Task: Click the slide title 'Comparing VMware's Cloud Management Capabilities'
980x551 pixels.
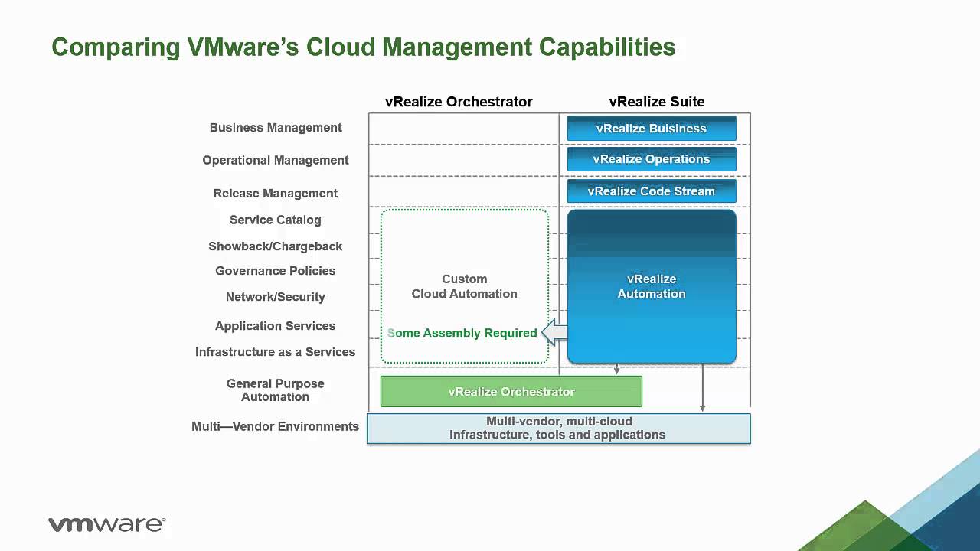Action: [x=364, y=47]
